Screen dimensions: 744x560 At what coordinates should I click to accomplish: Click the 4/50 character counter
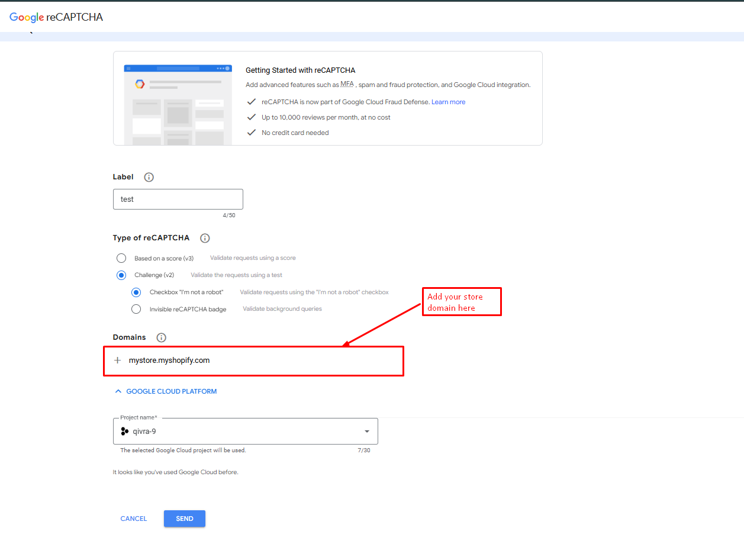(x=229, y=215)
